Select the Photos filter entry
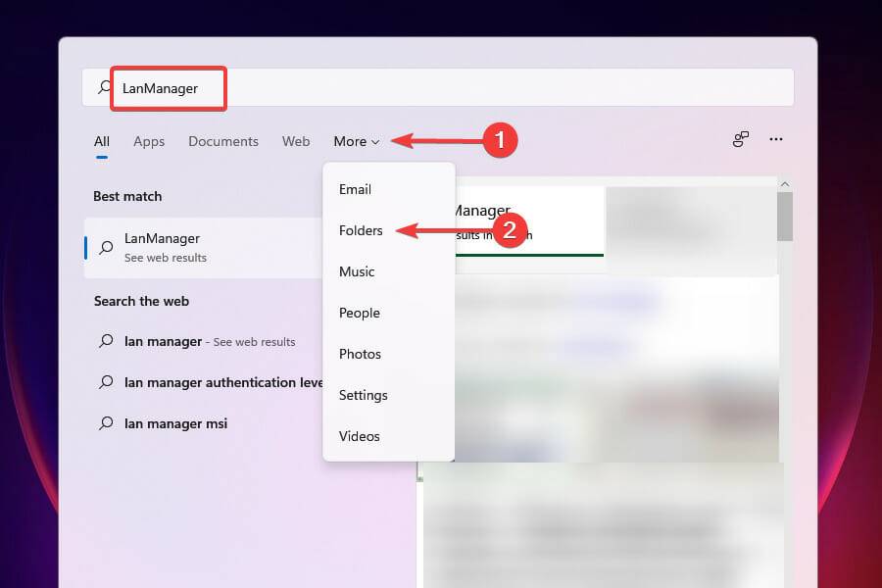 pyautogui.click(x=360, y=354)
